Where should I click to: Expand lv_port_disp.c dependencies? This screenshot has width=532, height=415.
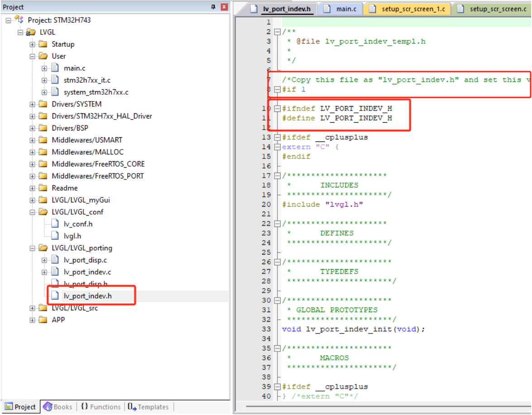[x=44, y=261]
